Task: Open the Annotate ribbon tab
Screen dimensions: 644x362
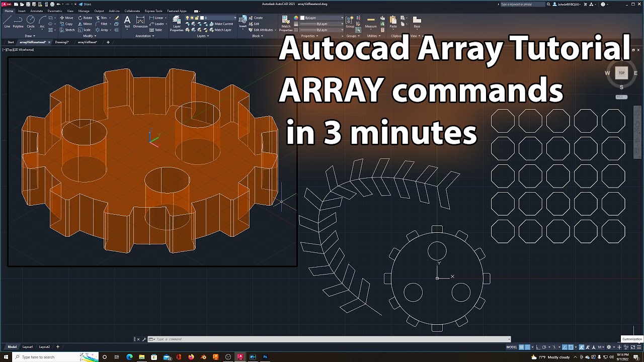Action: click(37, 11)
